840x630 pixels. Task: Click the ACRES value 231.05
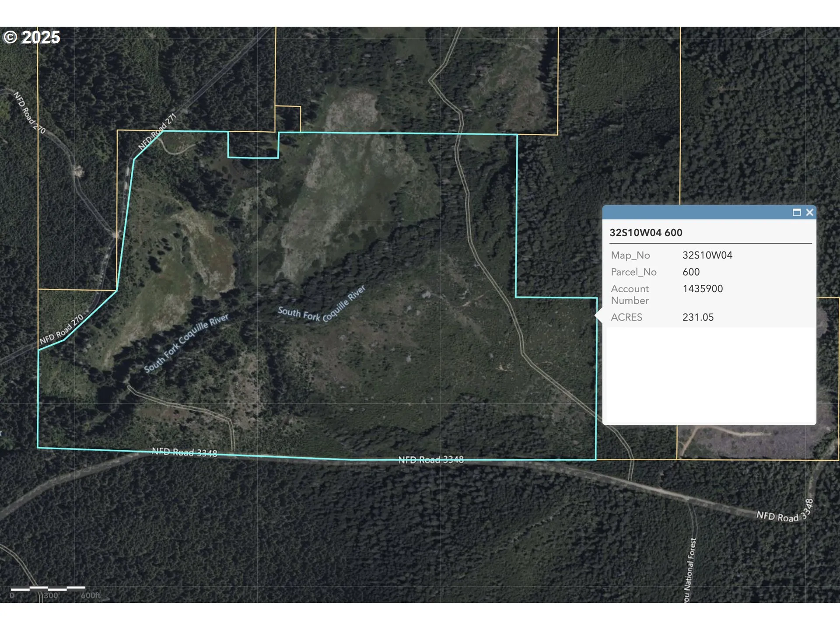[x=698, y=317]
